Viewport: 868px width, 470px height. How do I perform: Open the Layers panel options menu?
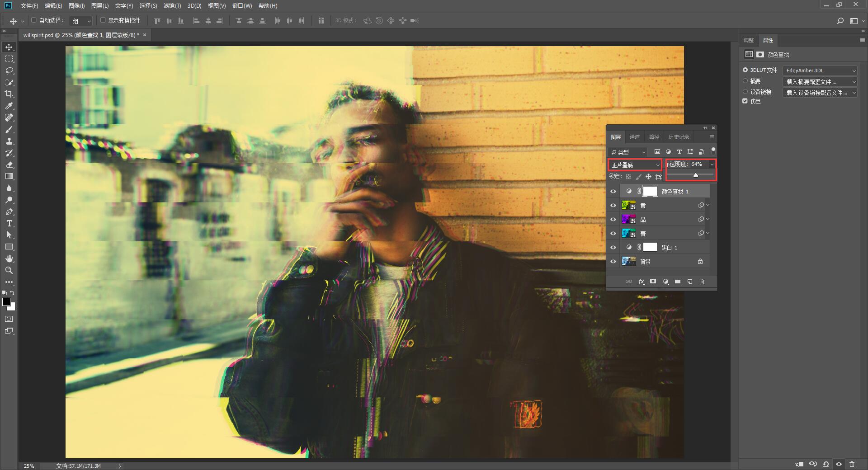[x=712, y=137]
